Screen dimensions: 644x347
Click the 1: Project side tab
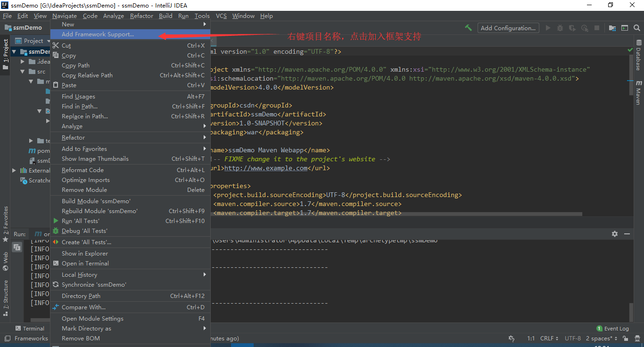pos(6,54)
